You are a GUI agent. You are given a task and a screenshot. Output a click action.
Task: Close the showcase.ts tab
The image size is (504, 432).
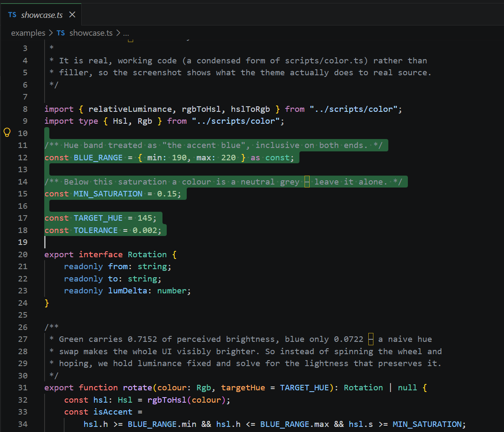(72, 14)
